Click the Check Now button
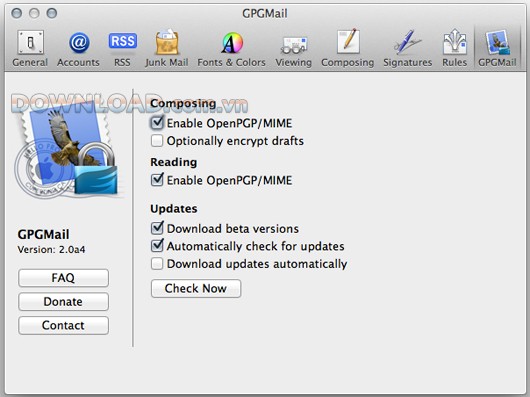 tap(196, 289)
